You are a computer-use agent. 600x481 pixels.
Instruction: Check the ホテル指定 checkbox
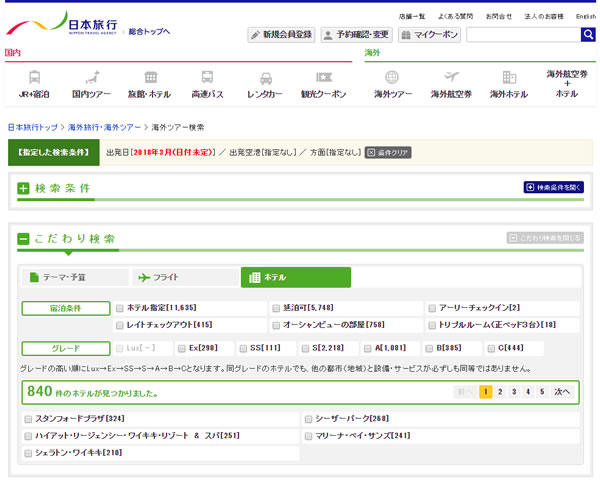click(120, 308)
